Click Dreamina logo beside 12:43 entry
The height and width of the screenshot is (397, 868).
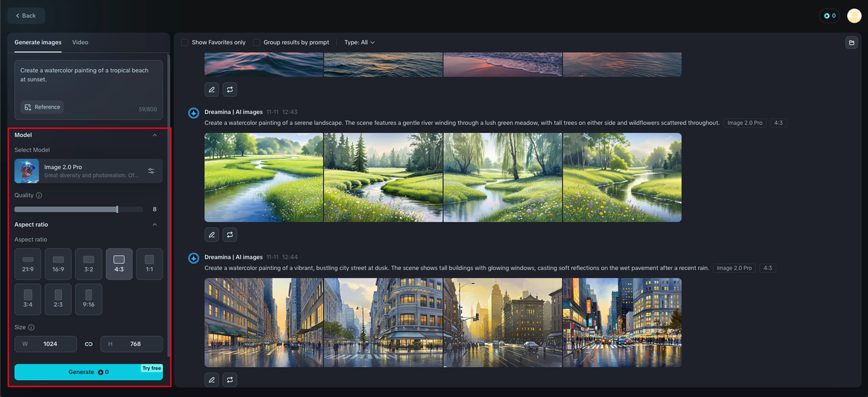[193, 113]
